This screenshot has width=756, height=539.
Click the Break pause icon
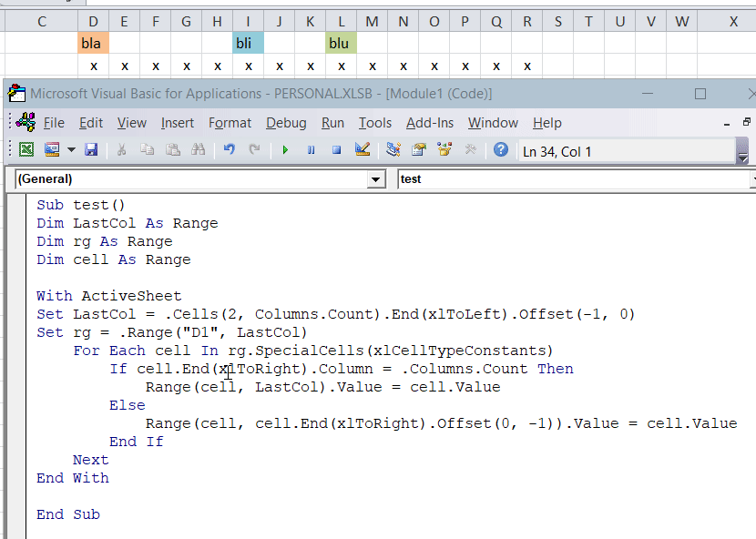tap(311, 150)
